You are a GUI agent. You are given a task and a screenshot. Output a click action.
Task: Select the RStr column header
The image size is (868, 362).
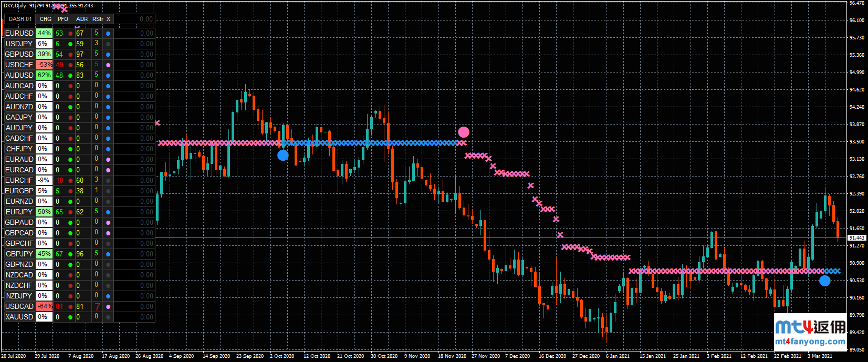click(x=98, y=19)
